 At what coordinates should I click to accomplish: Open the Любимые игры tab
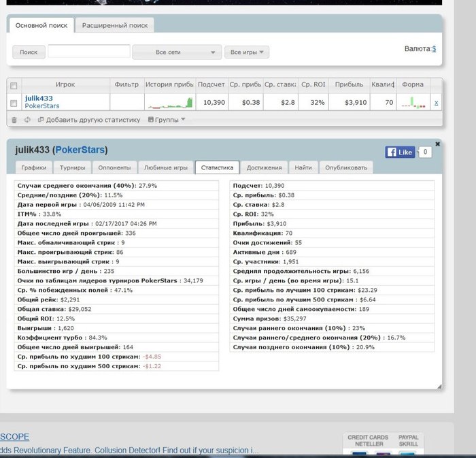166,167
